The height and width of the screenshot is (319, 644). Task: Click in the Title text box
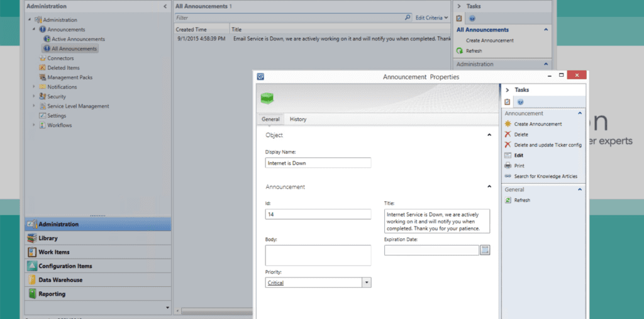(437, 221)
